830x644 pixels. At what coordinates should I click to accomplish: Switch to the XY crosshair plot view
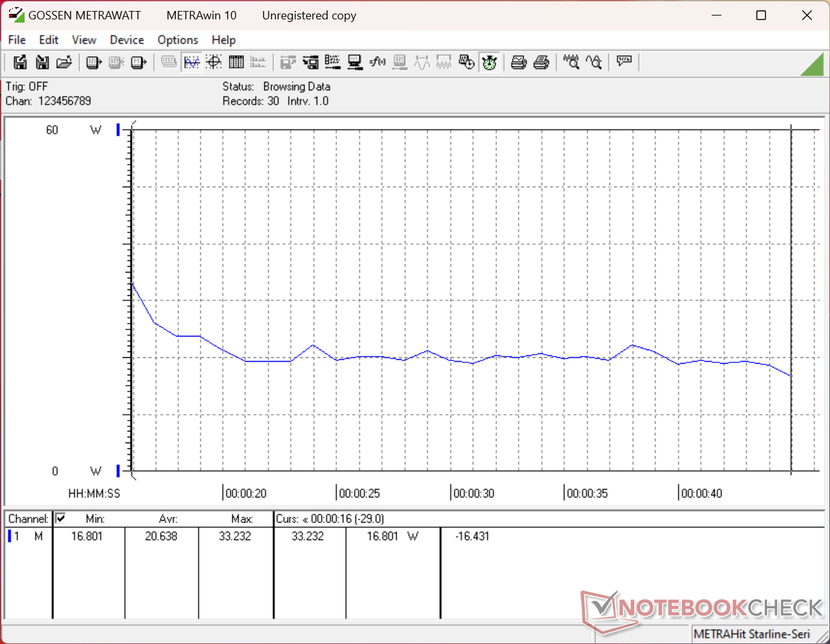click(x=214, y=62)
